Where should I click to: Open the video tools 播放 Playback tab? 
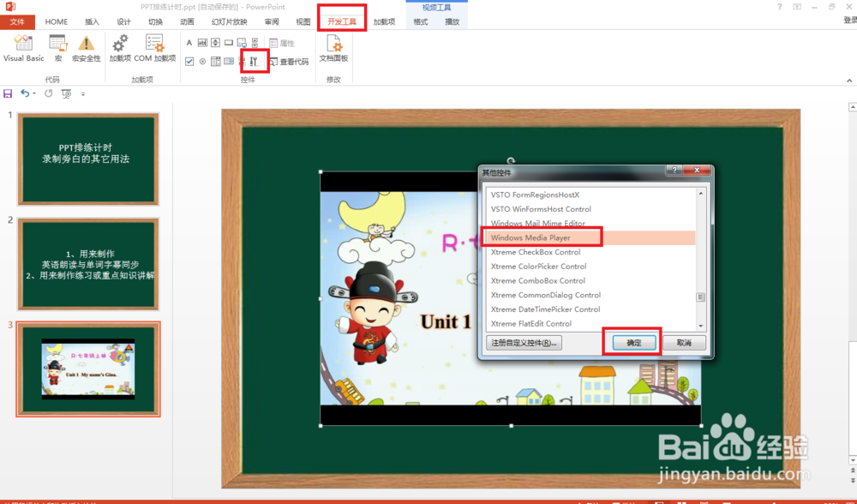point(452,22)
